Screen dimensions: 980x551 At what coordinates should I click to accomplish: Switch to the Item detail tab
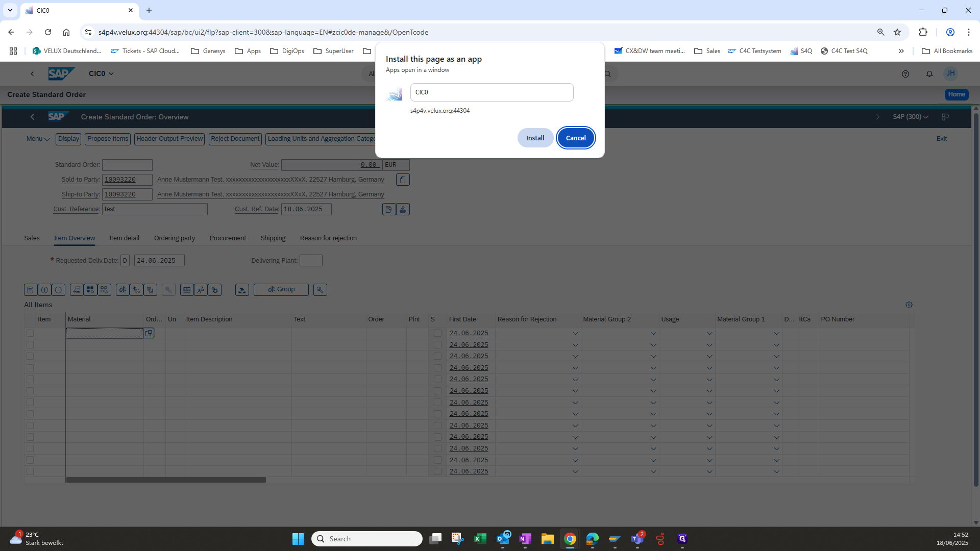tap(124, 238)
